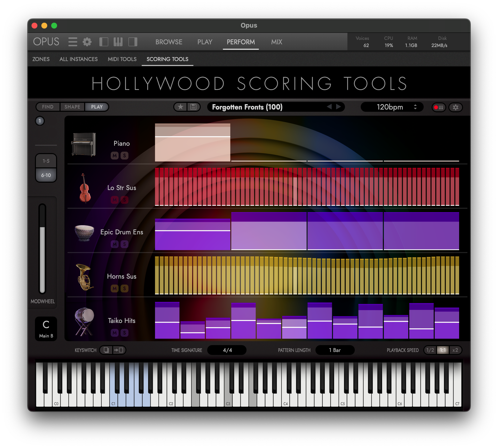Select the French horn Horns Sus icon
Viewport: 498px width, 448px height.
(84, 277)
